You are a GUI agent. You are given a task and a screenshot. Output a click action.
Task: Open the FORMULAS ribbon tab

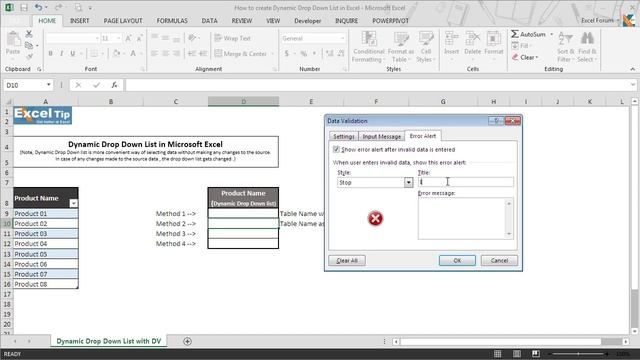pos(172,20)
